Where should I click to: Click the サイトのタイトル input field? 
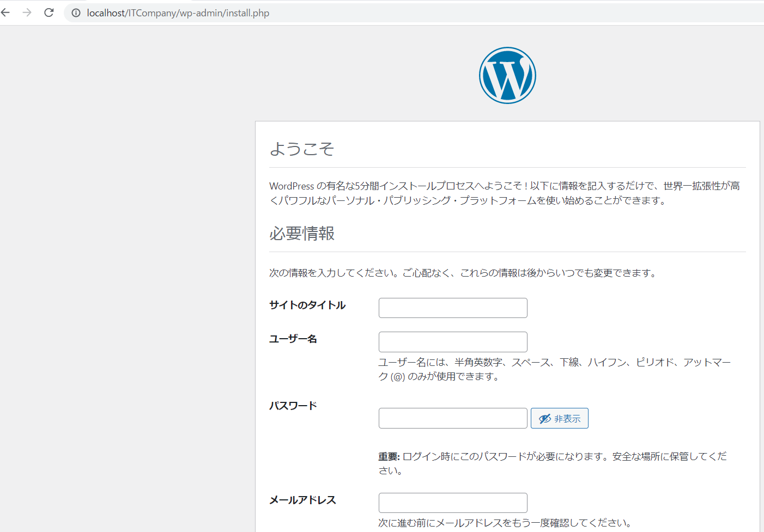click(453, 308)
